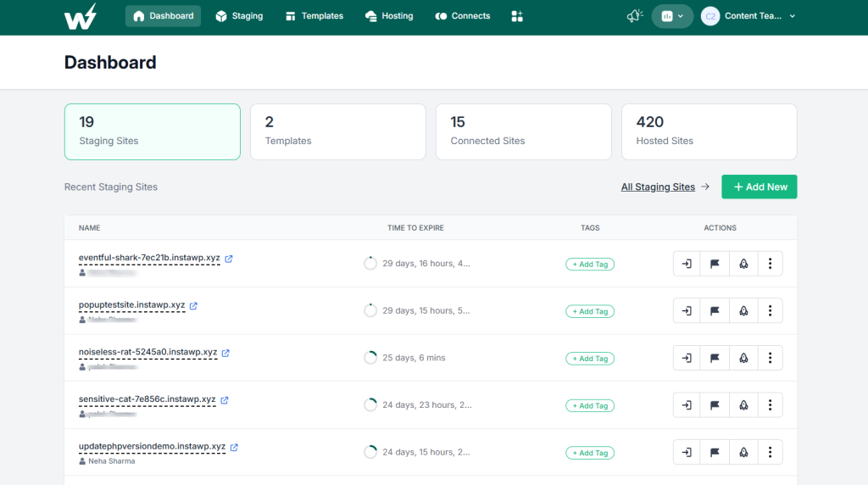Viewport: 868px width, 485px height.
Task: Click auto-login icon for popuptestsite
Action: 687,310
